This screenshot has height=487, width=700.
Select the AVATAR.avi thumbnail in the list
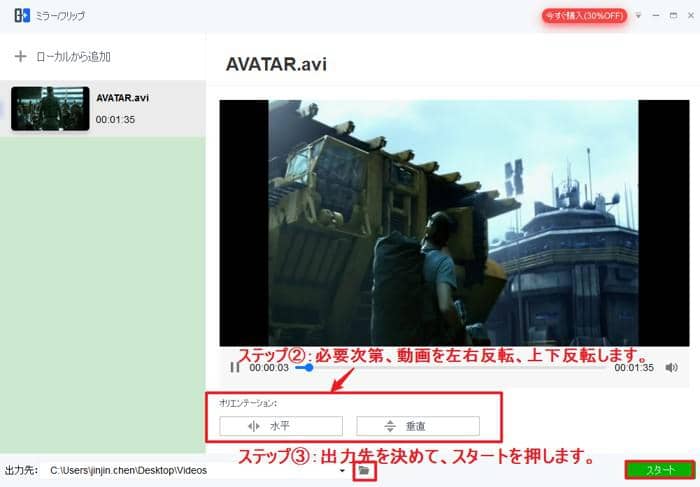pos(50,108)
